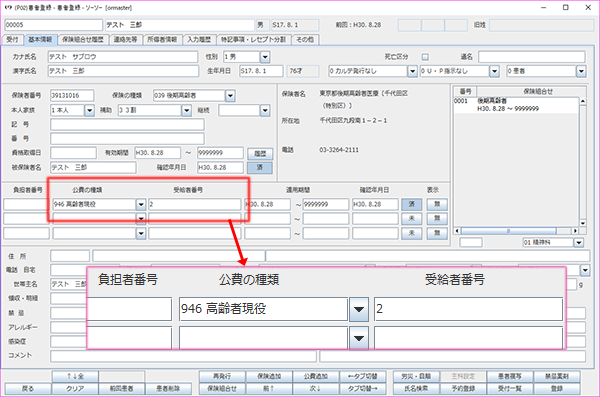The width and height of the screenshot is (600, 397).
Task: Toggle the 済 confirmation button beside 確認年月日 in insurance section
Action: click(260, 168)
